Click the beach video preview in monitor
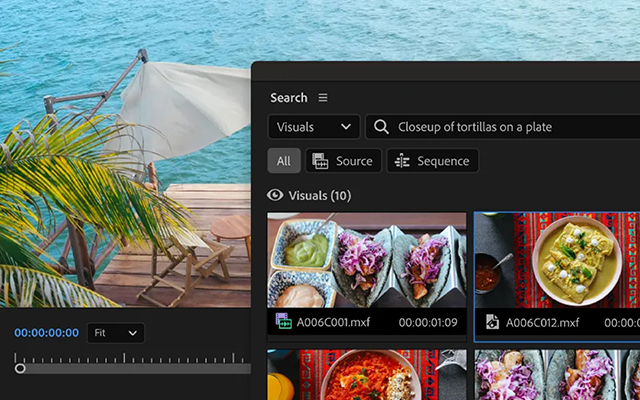640x400 pixels. pos(125,153)
